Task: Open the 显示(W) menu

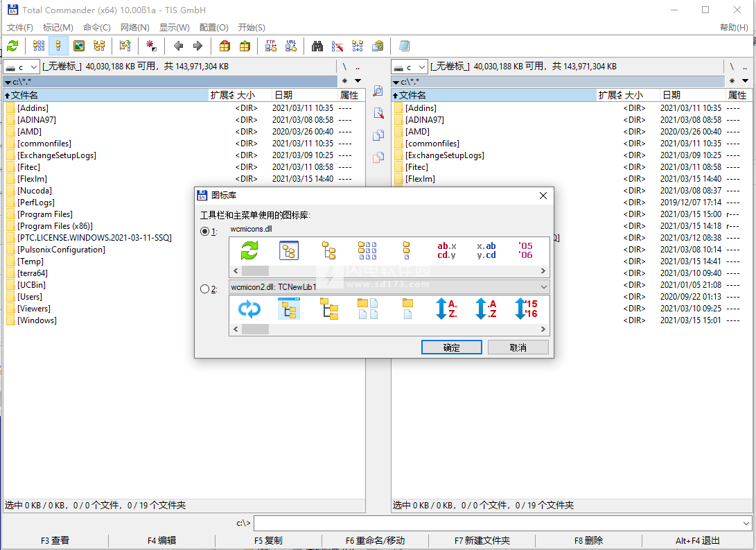Action: [175, 28]
